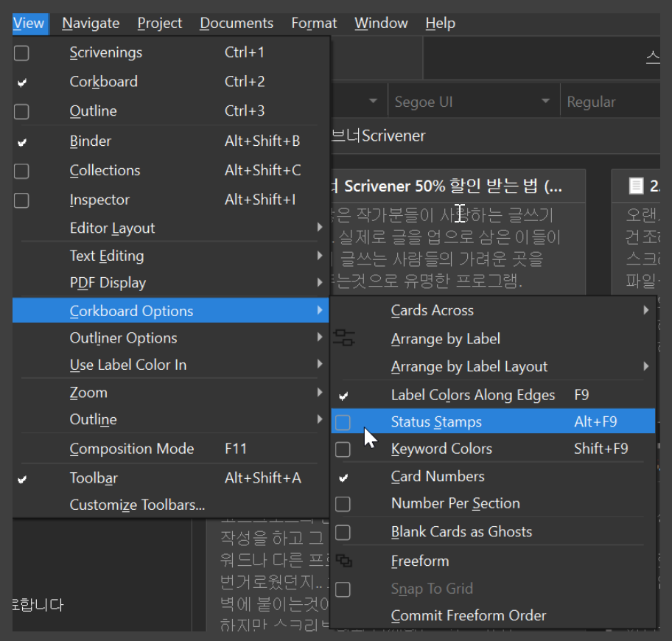This screenshot has height=641, width=672.
Task: Click the Arrange by Label icon
Action: (x=343, y=338)
